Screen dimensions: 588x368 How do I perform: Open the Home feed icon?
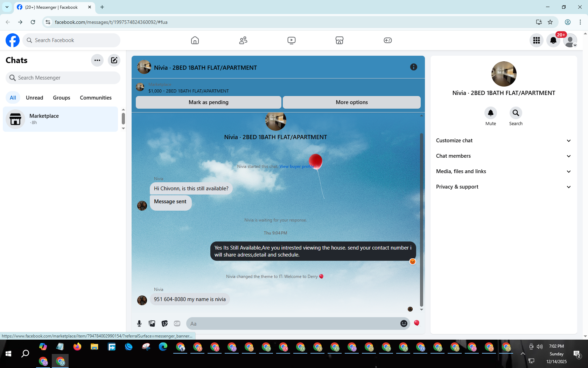[x=195, y=40]
